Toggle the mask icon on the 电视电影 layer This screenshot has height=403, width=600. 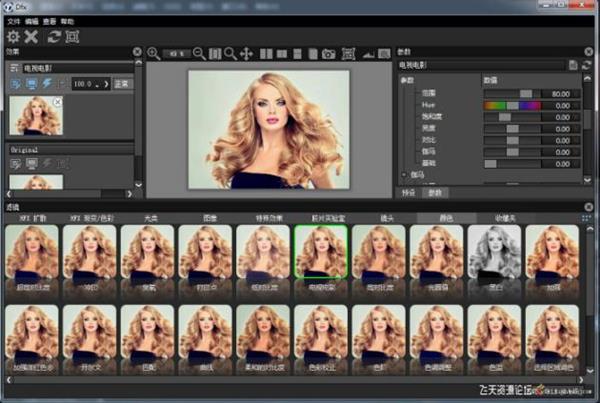pos(15,83)
